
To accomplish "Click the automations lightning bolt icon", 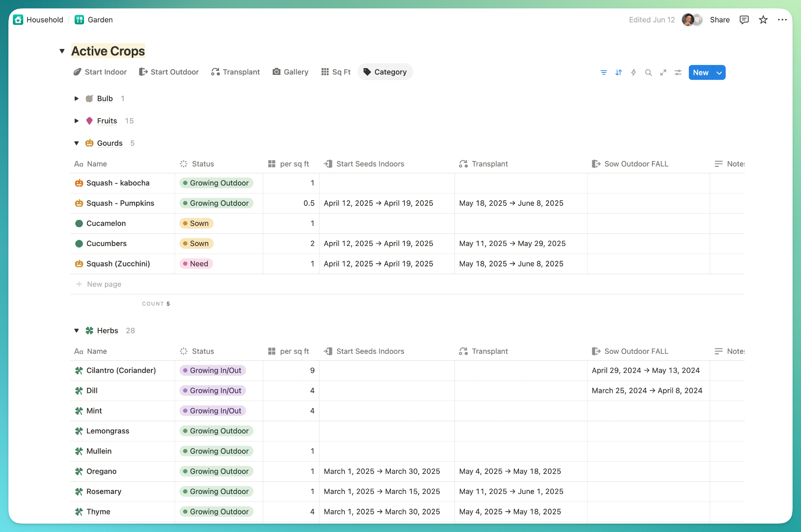I will click(x=633, y=73).
